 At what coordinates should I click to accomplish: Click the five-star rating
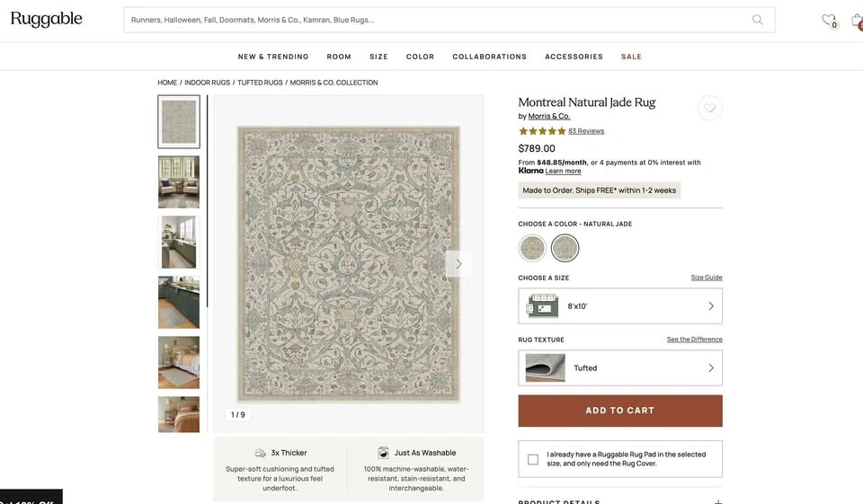(x=542, y=131)
